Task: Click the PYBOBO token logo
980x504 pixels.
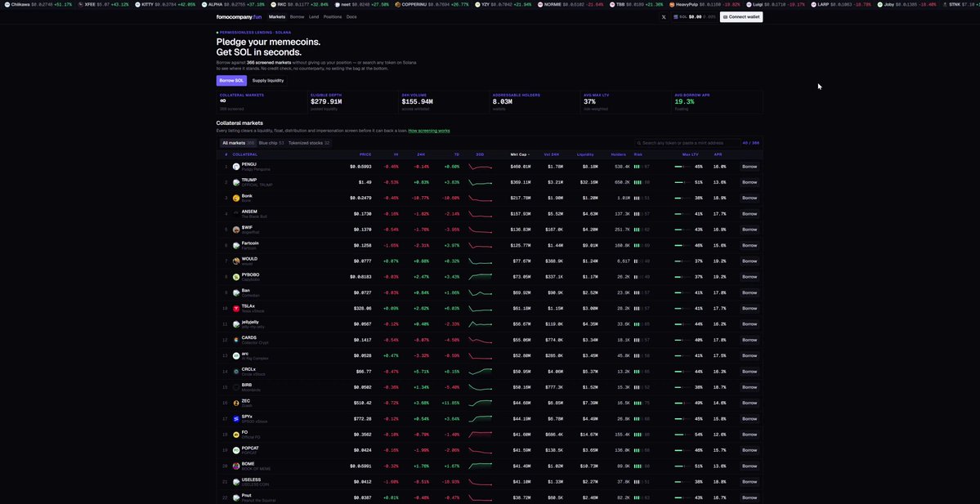Action: 236,277
